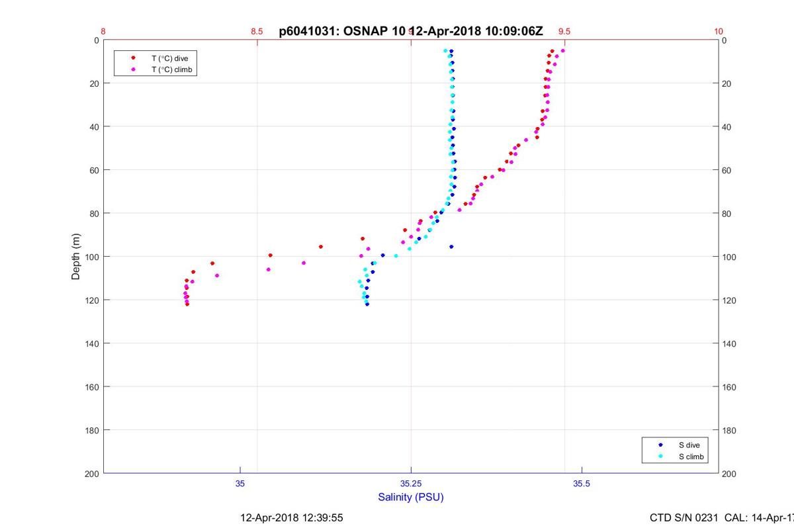Click the salinity tick label "35.5"

point(582,484)
